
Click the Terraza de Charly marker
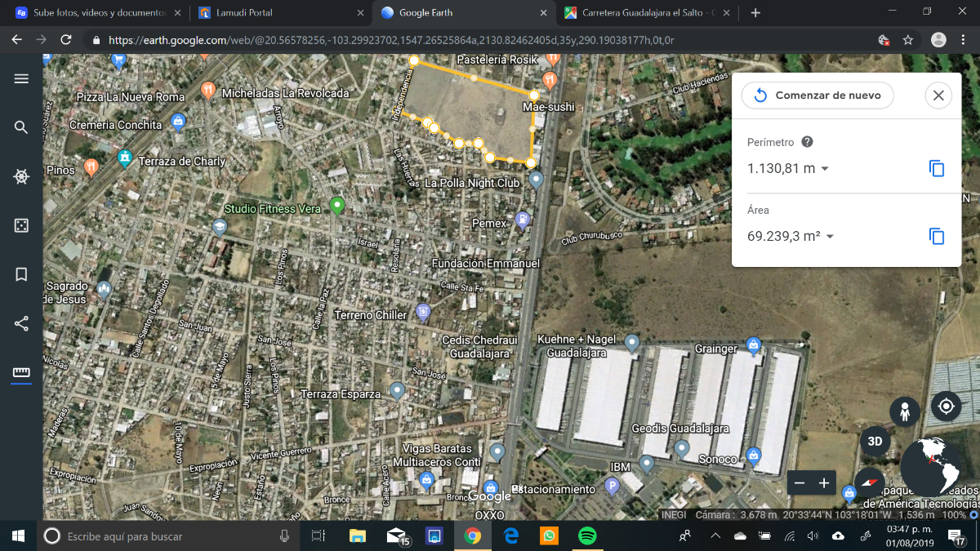pos(125,158)
